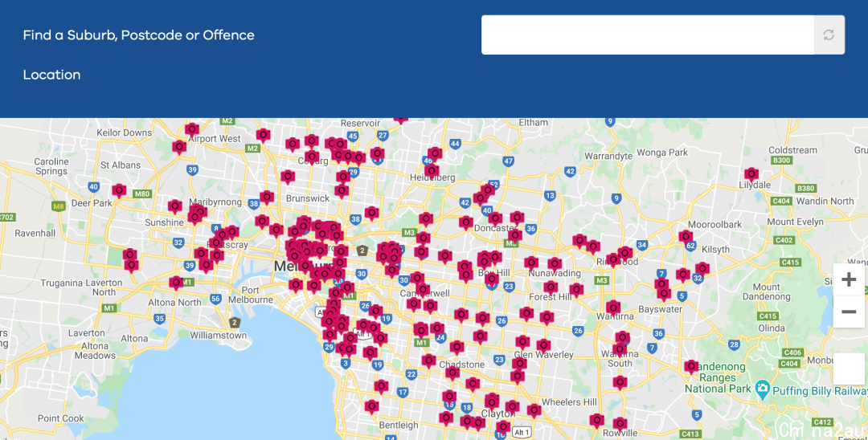The image size is (868, 440).
Task: Click camera marker by route 38 west of Brunswick
Action: pyautogui.click(x=267, y=198)
